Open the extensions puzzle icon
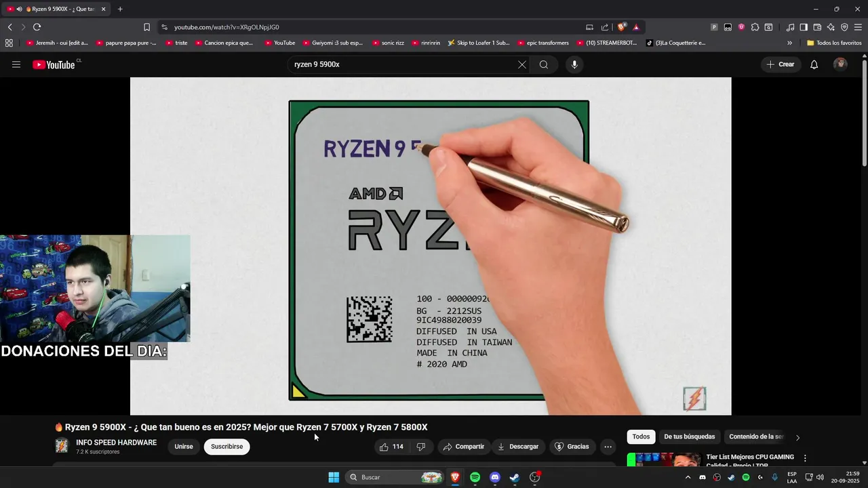The height and width of the screenshot is (488, 868). coord(755,27)
